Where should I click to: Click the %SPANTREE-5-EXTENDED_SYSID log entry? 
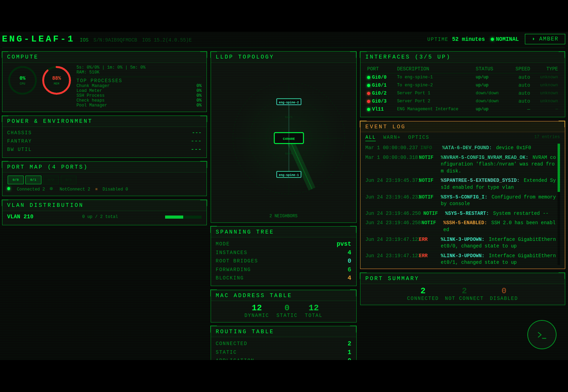(460, 184)
